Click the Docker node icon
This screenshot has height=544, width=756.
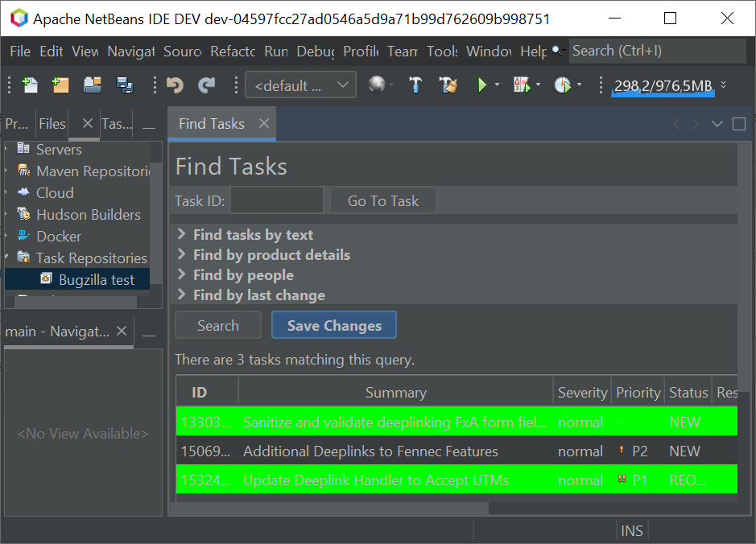[23, 235]
